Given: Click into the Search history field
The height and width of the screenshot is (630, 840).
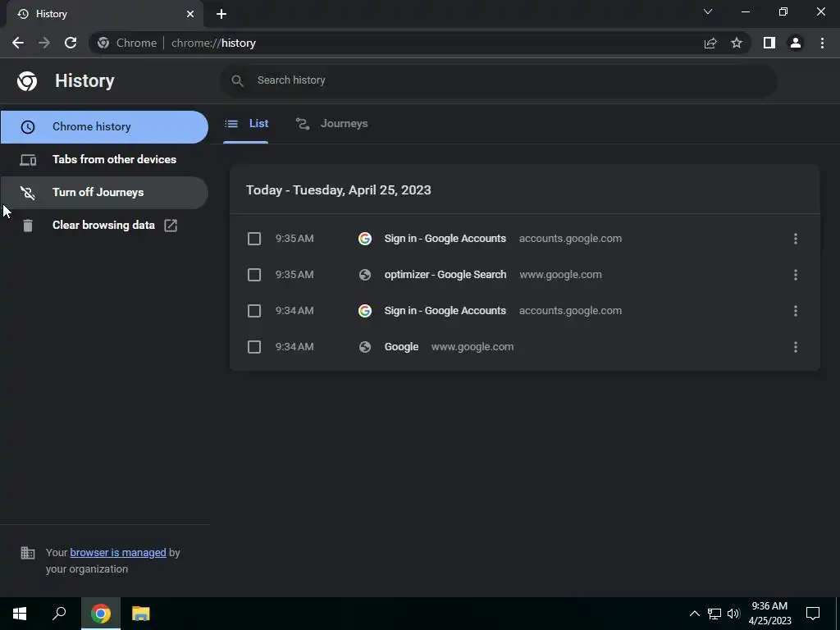Looking at the screenshot, I should point(499,80).
